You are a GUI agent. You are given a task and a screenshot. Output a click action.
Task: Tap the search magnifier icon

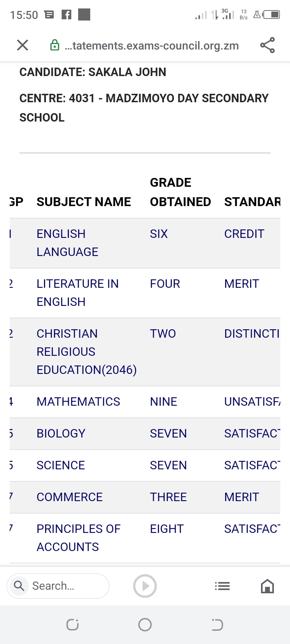pyautogui.click(x=19, y=586)
